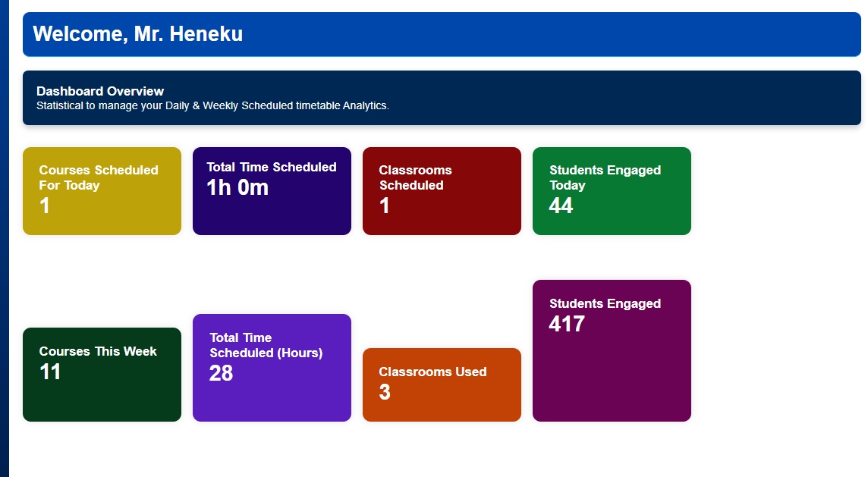868x477 pixels.
Task: Select the Total Time Scheduled card
Action: tap(272, 191)
